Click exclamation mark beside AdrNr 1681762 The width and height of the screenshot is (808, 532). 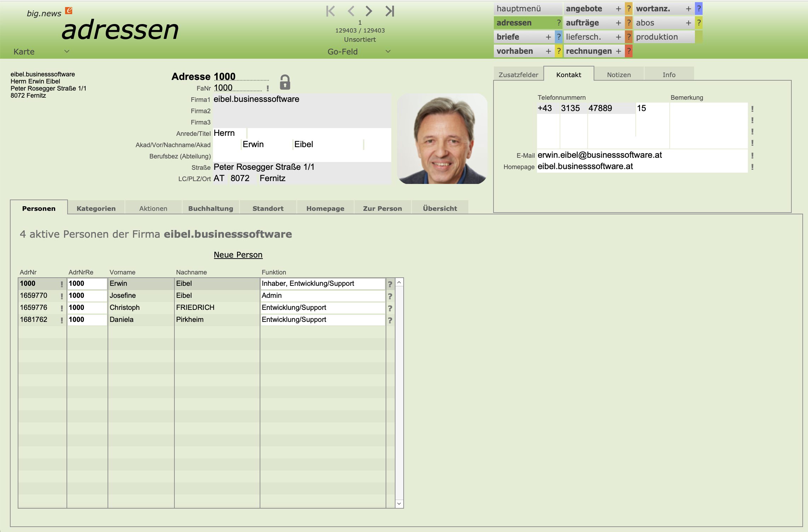pyautogui.click(x=62, y=320)
